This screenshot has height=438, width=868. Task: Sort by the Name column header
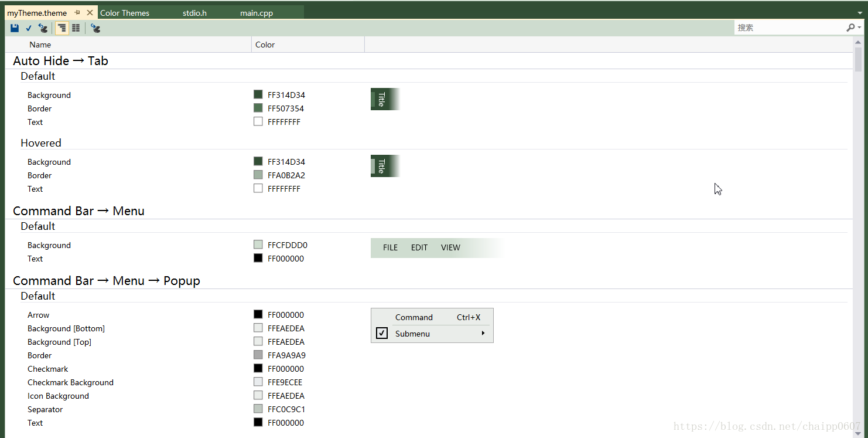129,45
